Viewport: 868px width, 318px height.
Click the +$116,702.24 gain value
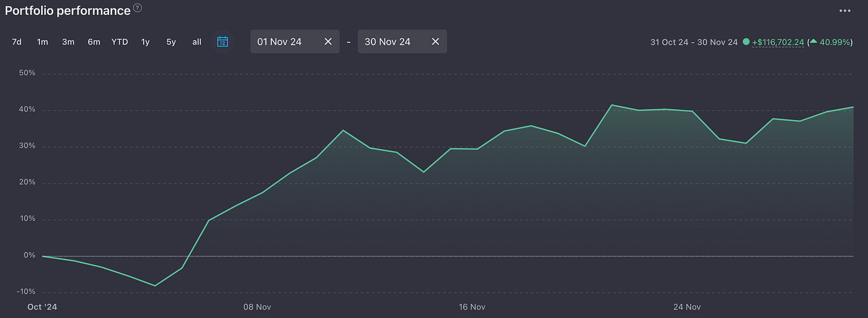point(778,42)
